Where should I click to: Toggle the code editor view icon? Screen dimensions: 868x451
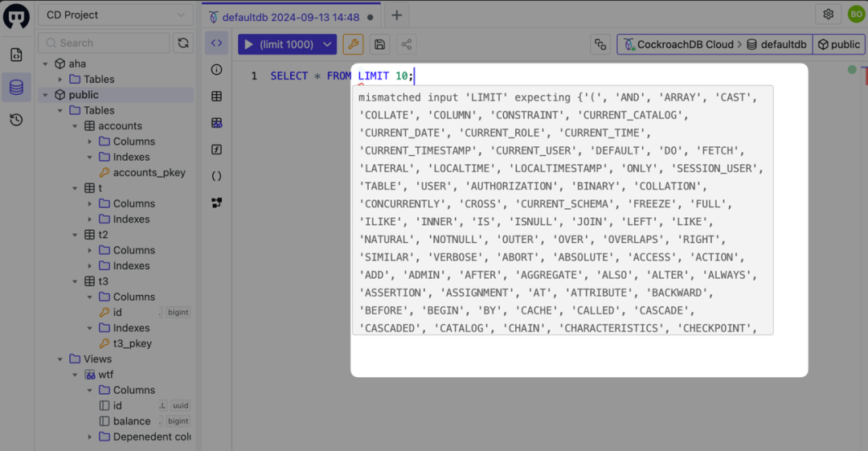pos(216,43)
